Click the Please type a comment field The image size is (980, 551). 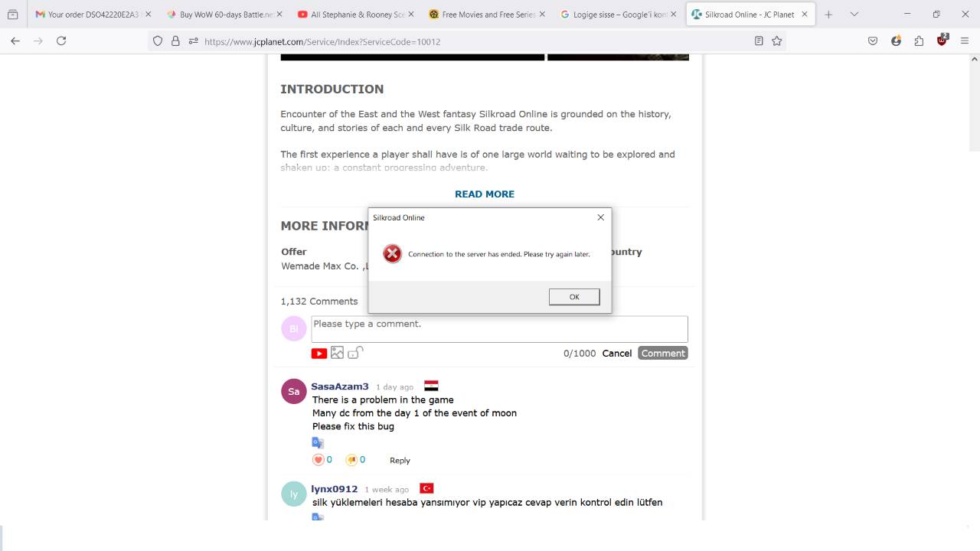(x=499, y=329)
